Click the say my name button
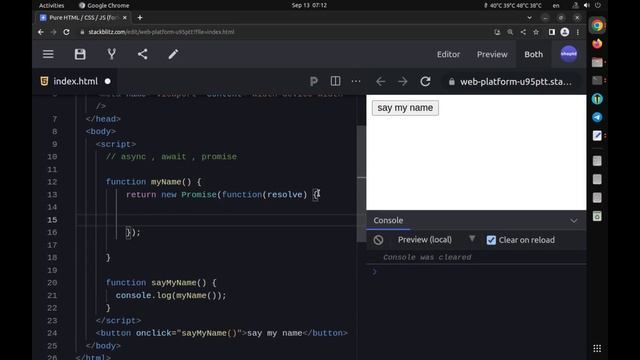The width and height of the screenshot is (640, 360). (405, 108)
